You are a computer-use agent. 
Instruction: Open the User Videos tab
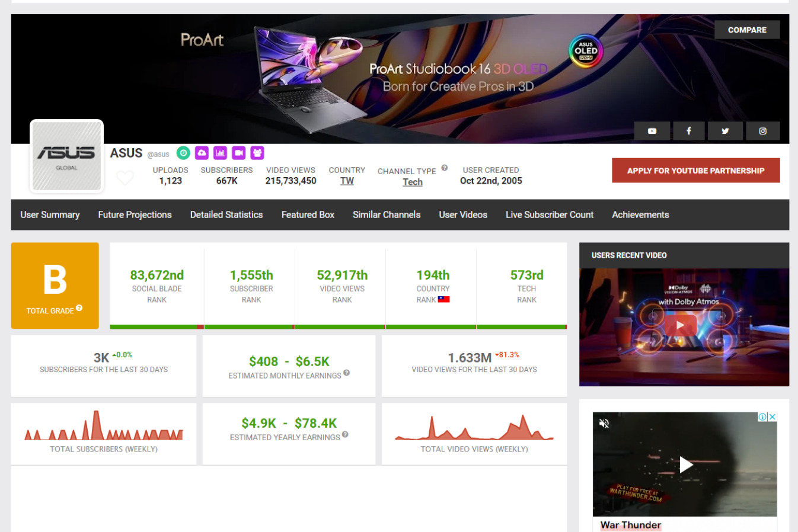pos(463,214)
